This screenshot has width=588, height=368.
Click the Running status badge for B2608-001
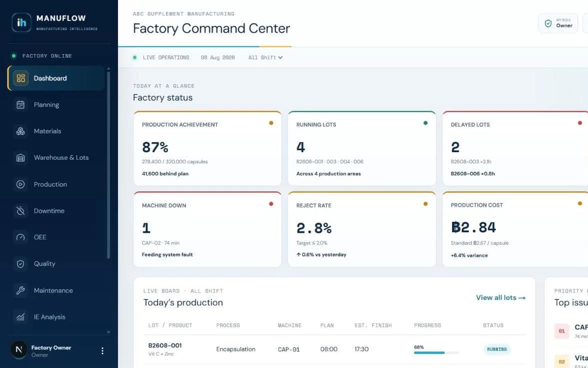pyautogui.click(x=497, y=349)
